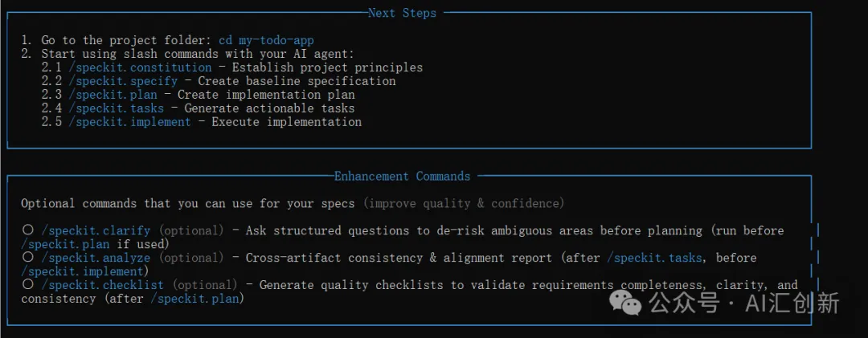Click the gray '(improve quality & confidence)' hint
This screenshot has width=868, height=338.
click(x=464, y=203)
